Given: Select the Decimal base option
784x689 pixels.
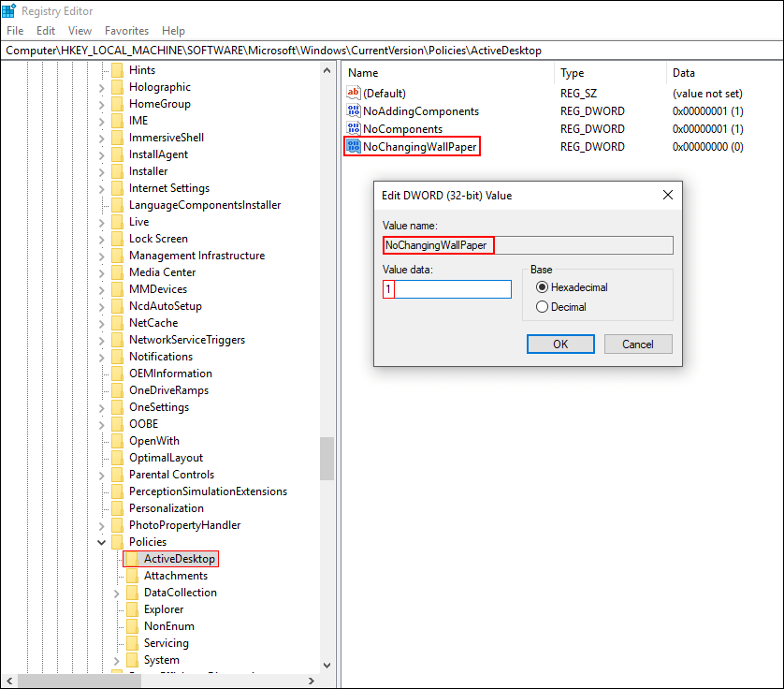Looking at the screenshot, I should (542, 307).
